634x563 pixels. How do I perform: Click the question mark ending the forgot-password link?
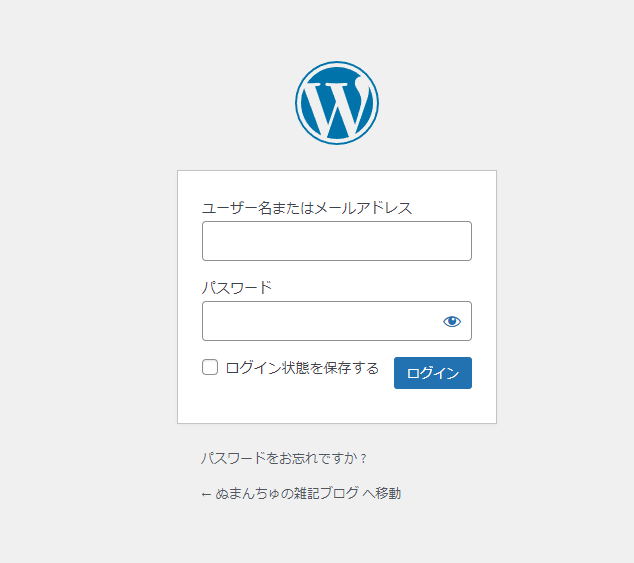363,459
